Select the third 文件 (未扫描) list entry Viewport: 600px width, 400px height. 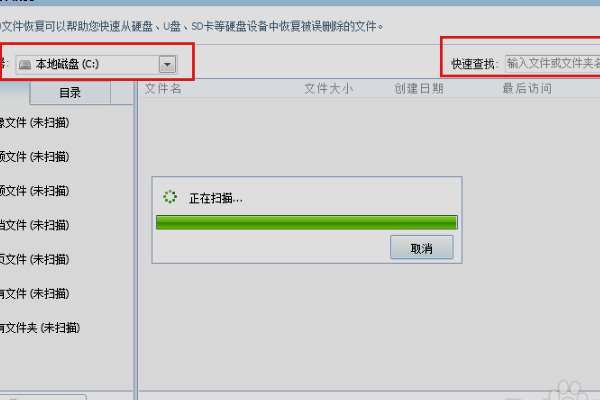tap(34, 191)
